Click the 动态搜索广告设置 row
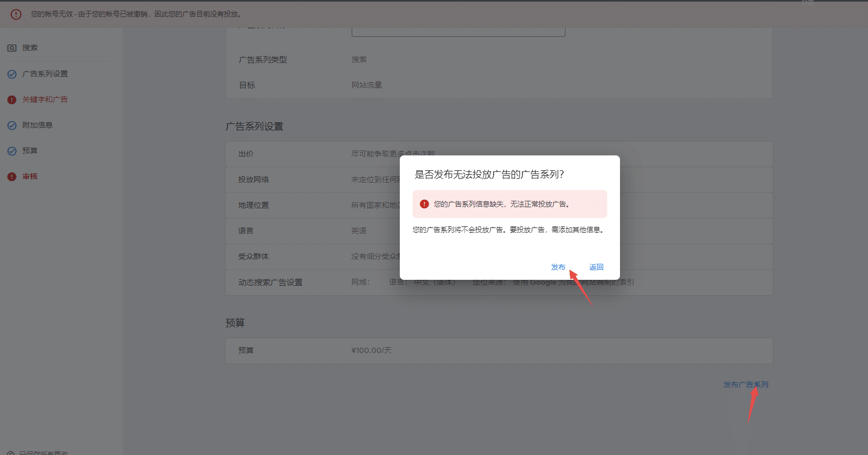This screenshot has height=455, width=868. click(499, 282)
